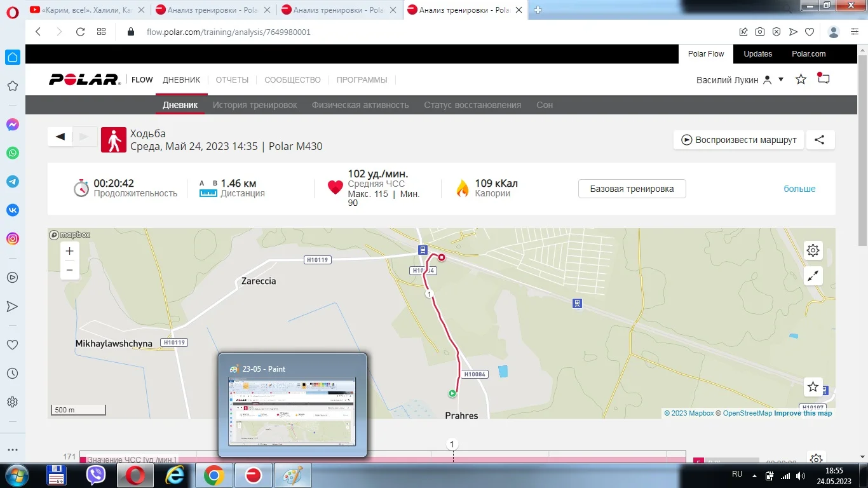Click Воспроизвести маршрут button

[x=739, y=140]
